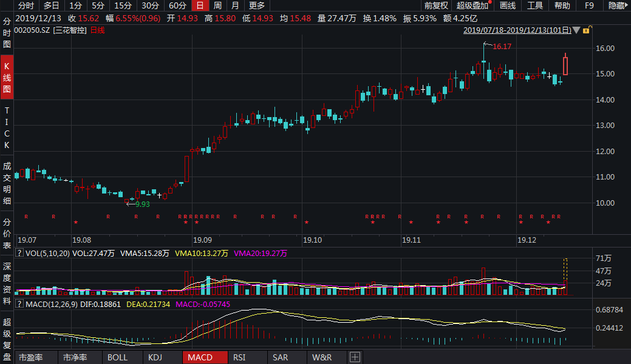
Task: Click the MACD:-0.05745 value
Action: tap(203, 304)
